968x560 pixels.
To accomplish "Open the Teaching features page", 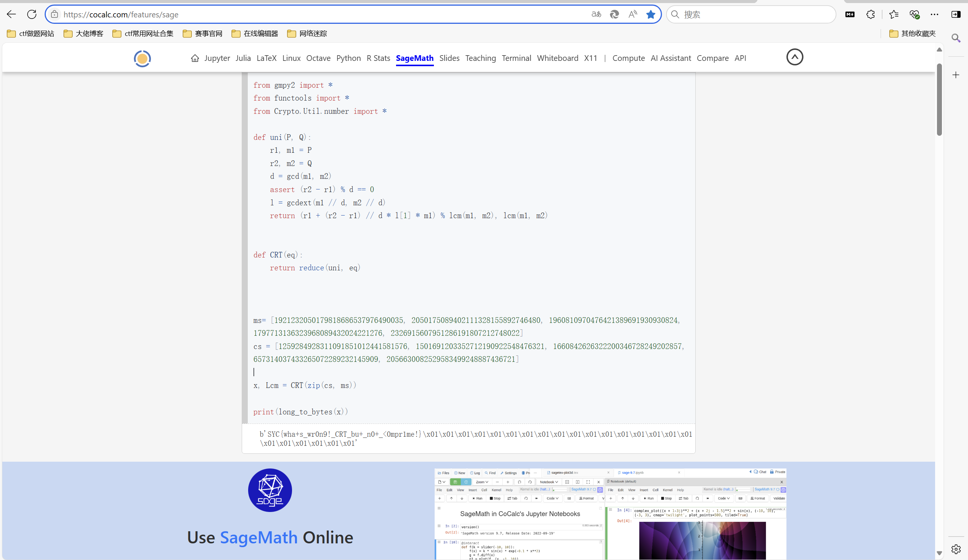I will tap(480, 58).
